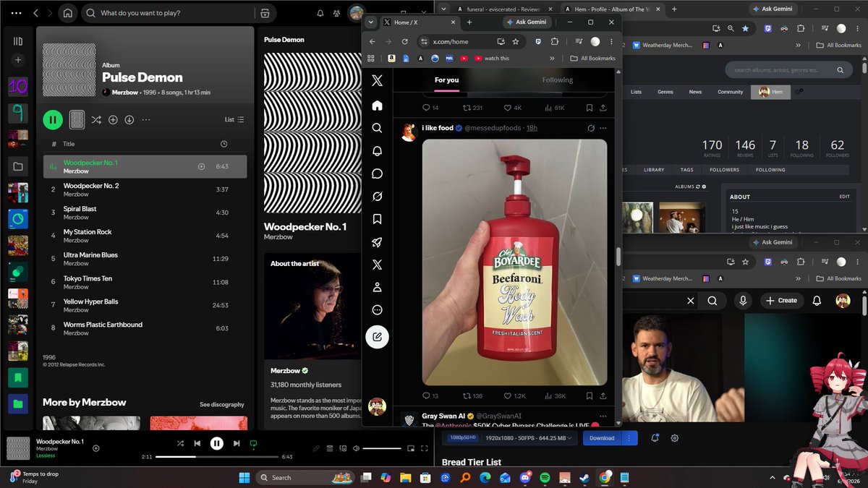The width and height of the screenshot is (868, 488).
Task: Open Grok icon on the i like food post
Action: point(591,128)
